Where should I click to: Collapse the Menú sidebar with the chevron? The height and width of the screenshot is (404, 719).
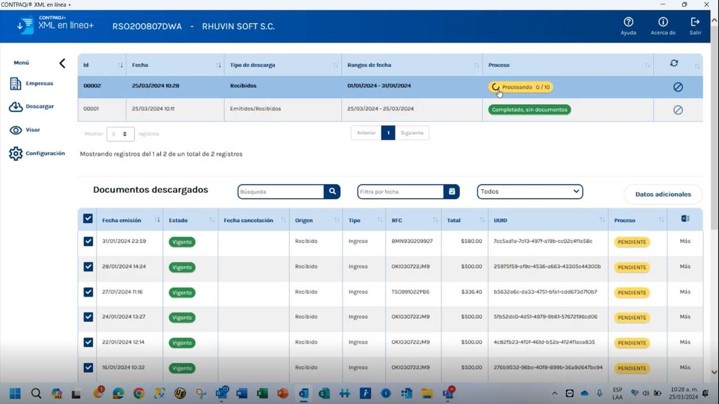pyautogui.click(x=62, y=63)
